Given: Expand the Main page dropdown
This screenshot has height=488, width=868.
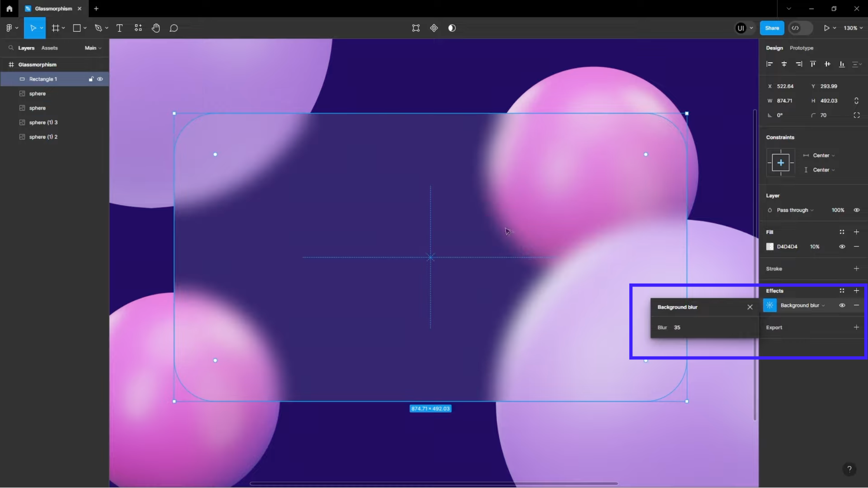Looking at the screenshot, I should 93,48.
